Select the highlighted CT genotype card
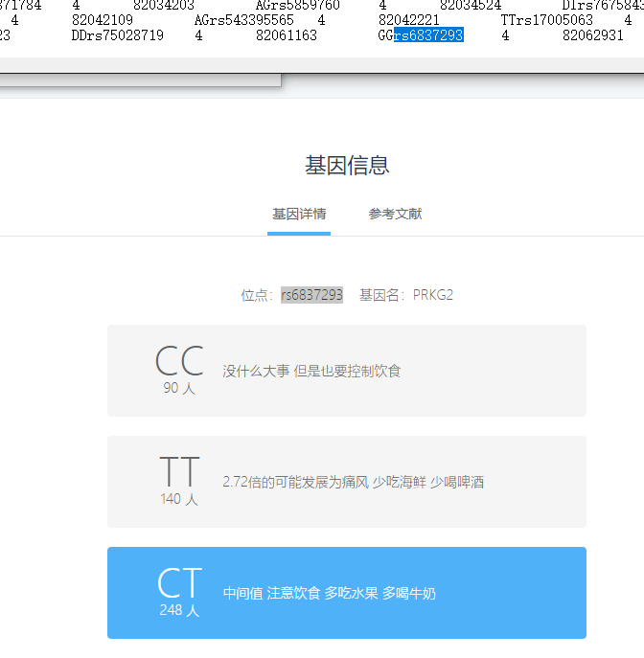The image size is (644, 658). 347,593
